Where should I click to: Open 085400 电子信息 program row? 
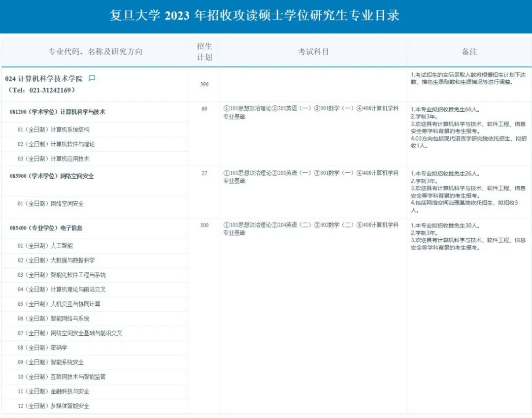[x=46, y=228]
